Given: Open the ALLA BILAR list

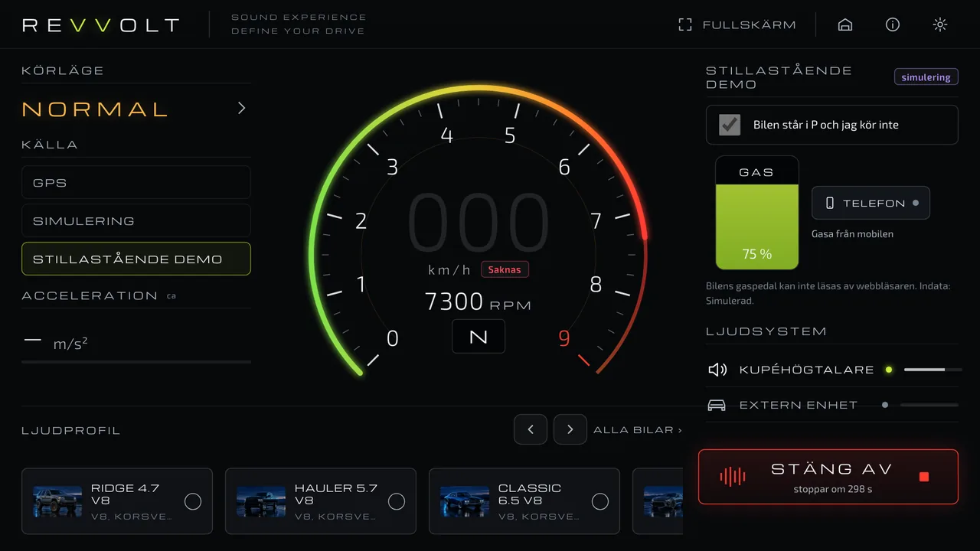Looking at the screenshot, I should point(638,430).
